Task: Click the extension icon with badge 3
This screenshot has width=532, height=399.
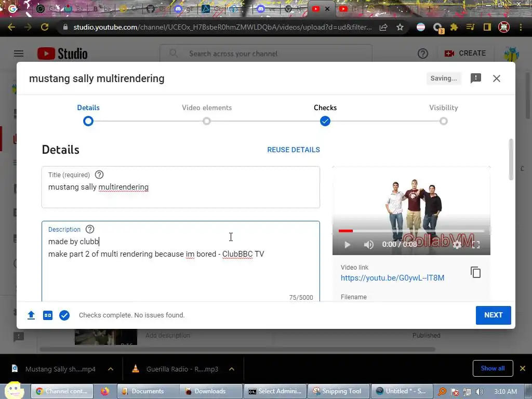Action: [x=438, y=28]
